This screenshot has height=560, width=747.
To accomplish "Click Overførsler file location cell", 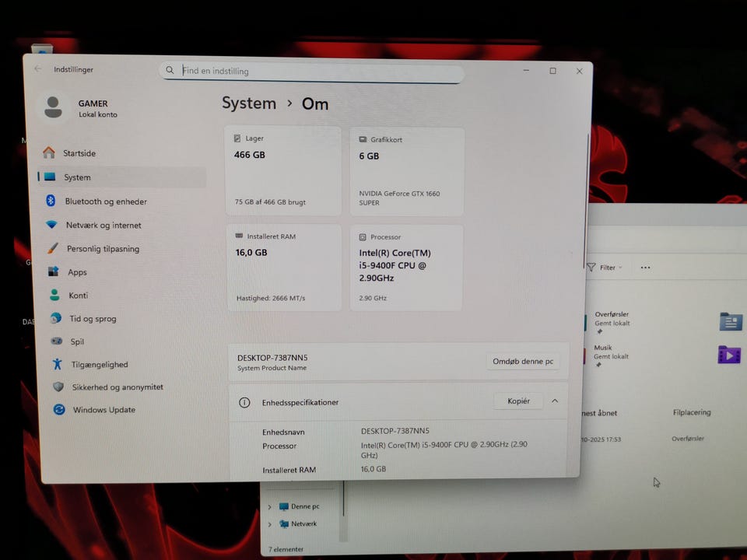I will (687, 439).
